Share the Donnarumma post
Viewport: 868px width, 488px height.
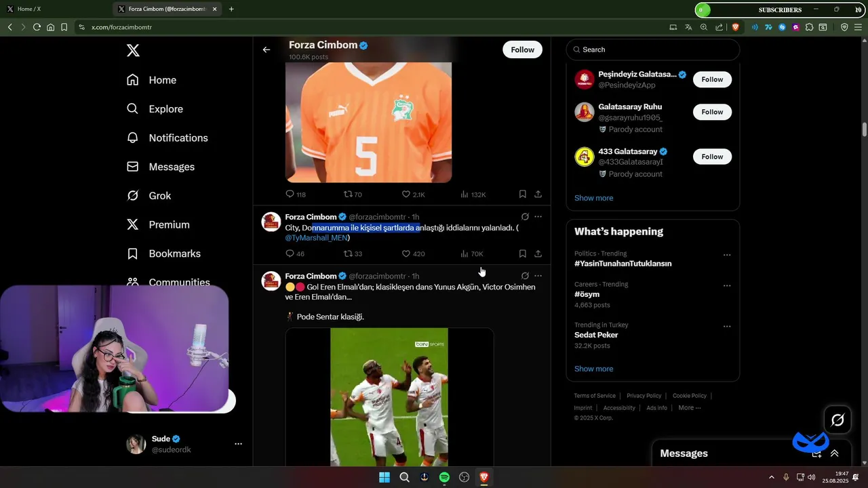coord(538,254)
